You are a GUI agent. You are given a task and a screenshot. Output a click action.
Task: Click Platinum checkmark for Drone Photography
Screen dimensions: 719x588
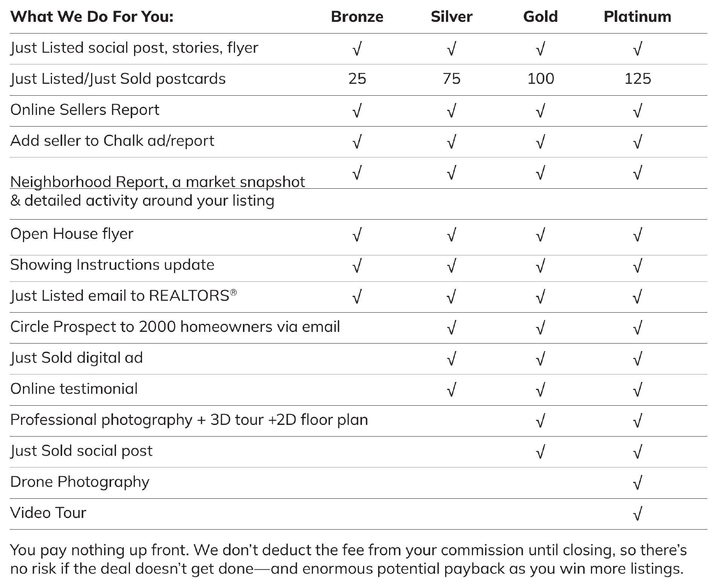(637, 483)
